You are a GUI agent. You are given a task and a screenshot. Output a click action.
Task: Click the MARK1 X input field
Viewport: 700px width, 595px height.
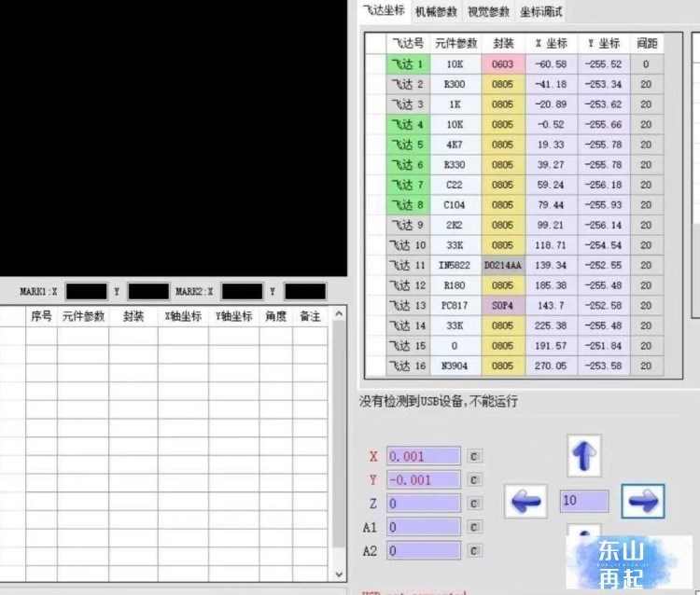click(87, 291)
